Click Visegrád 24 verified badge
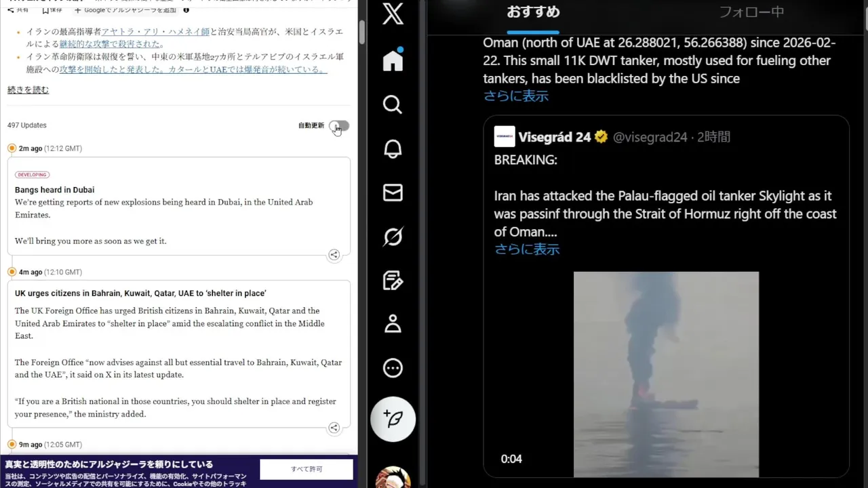 (x=601, y=137)
